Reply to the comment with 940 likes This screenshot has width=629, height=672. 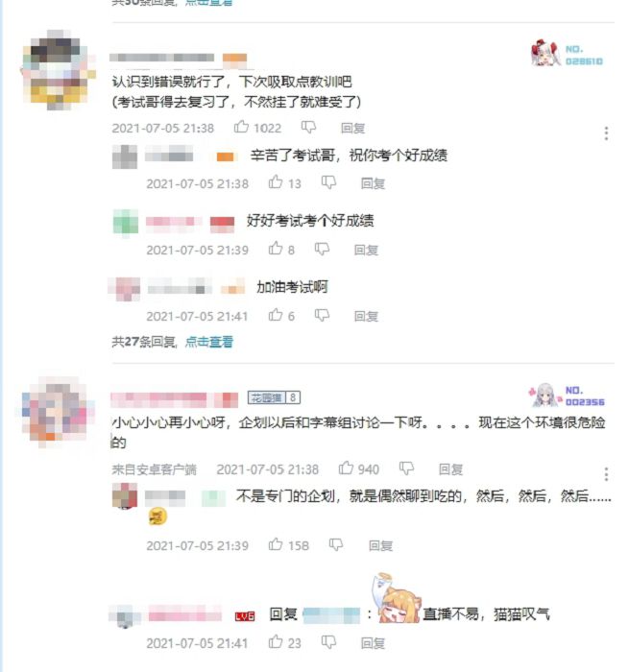450,469
